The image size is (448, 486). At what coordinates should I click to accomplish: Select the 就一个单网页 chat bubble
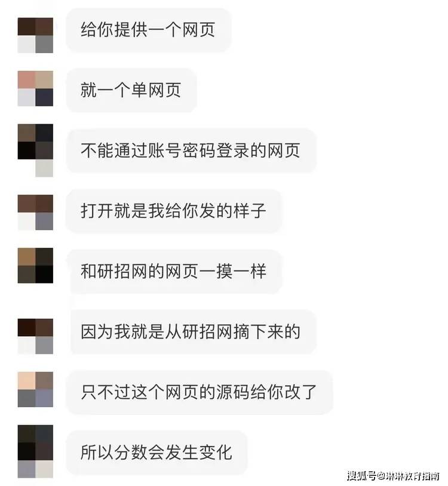[x=131, y=90]
